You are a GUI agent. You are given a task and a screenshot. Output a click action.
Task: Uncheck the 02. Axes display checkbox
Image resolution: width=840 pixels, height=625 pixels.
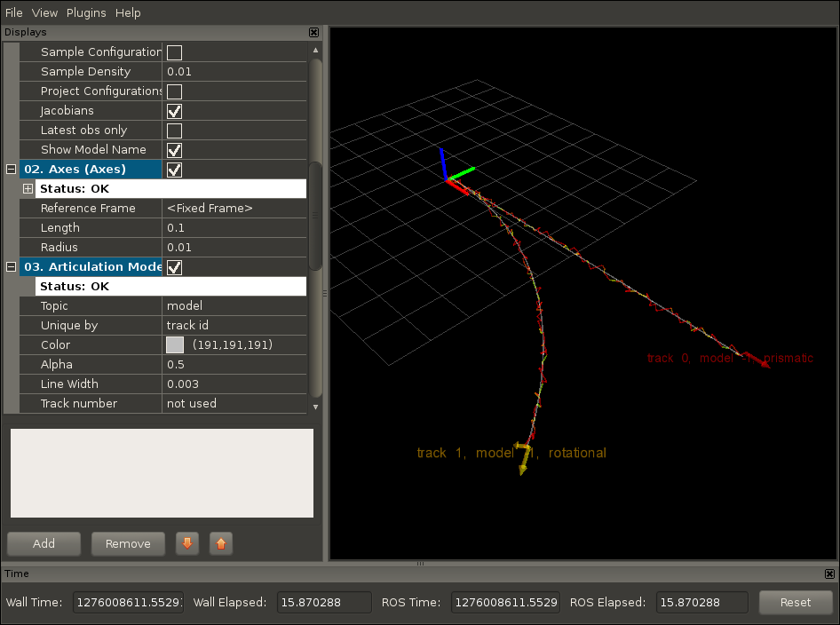point(175,170)
